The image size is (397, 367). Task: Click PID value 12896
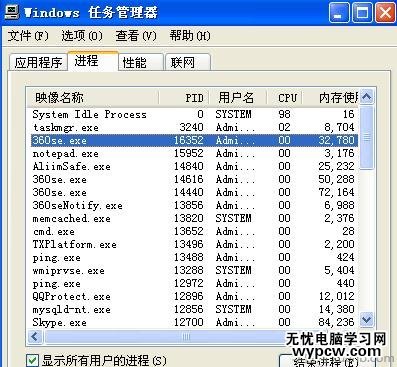click(x=189, y=296)
